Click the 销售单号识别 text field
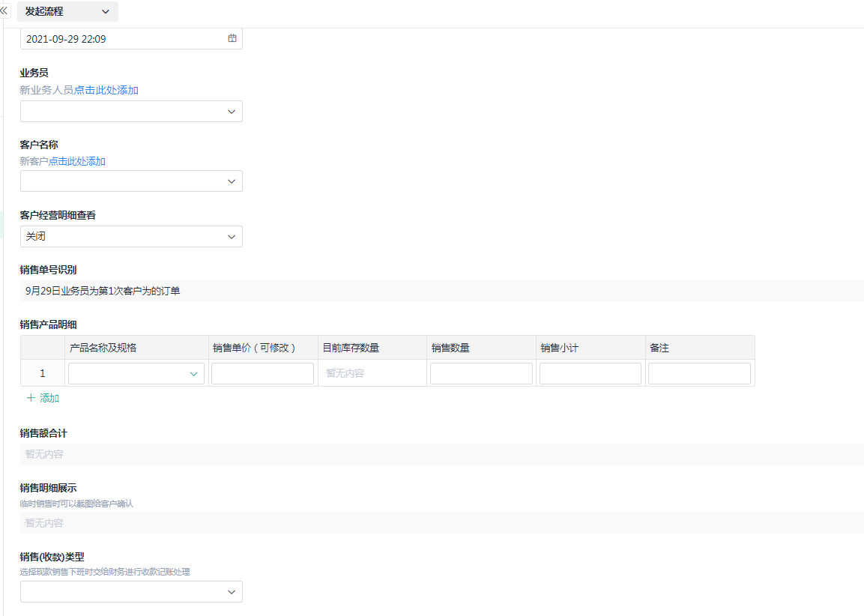Viewport: 864px width, 616px height. [442, 291]
